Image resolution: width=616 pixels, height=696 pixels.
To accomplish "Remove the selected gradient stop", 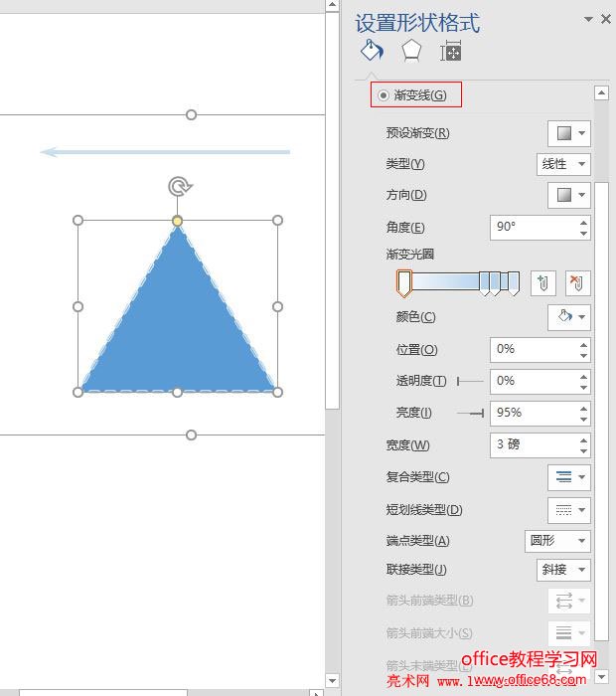I will click(x=578, y=282).
